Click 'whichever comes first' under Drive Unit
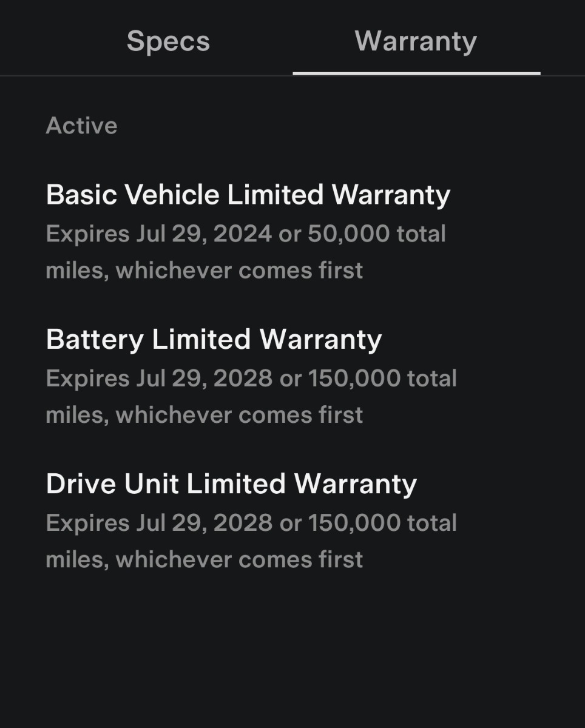Screen dimensions: 585x728 click(239, 559)
